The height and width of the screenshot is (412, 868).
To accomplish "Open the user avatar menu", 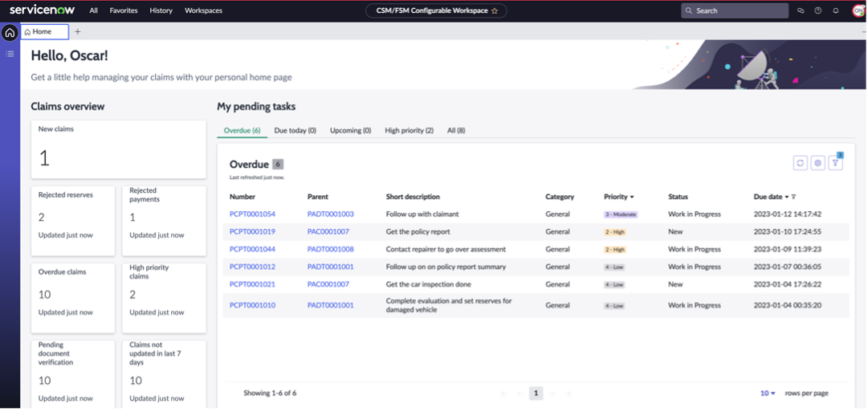I will (x=858, y=10).
